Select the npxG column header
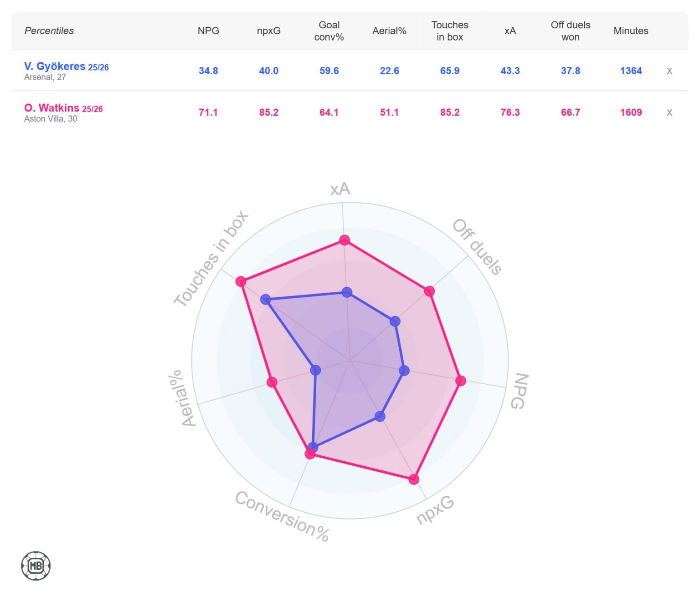The width and height of the screenshot is (700, 612). 268,31
